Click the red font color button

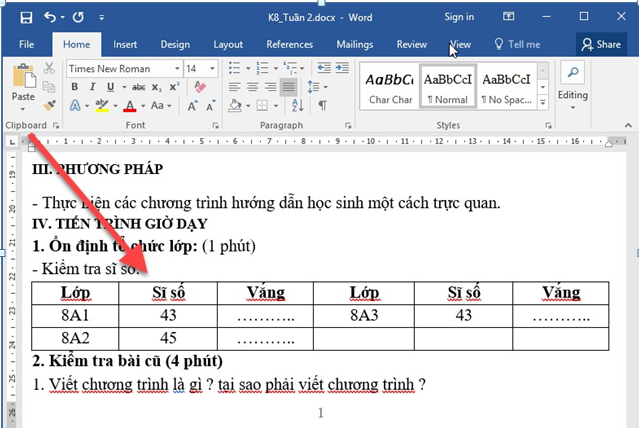[x=130, y=106]
